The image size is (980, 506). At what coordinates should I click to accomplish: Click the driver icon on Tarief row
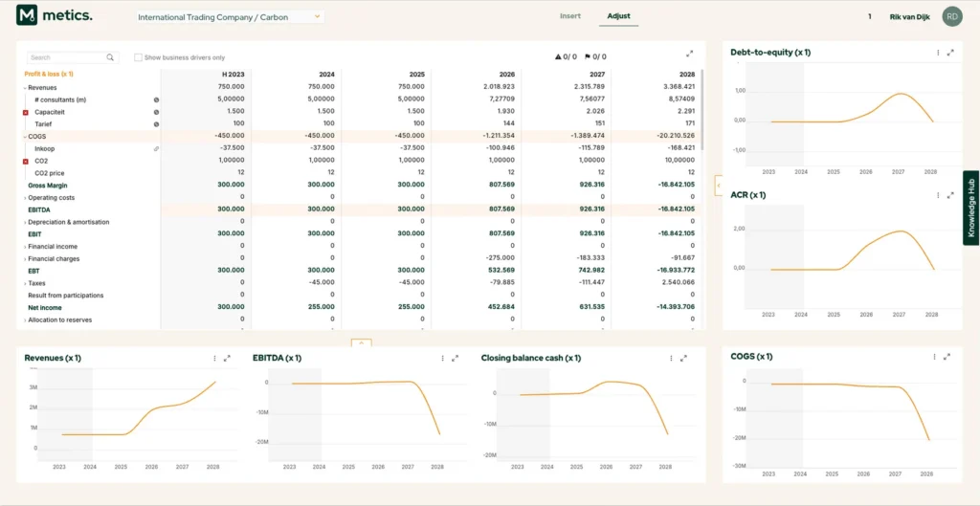tap(156, 124)
